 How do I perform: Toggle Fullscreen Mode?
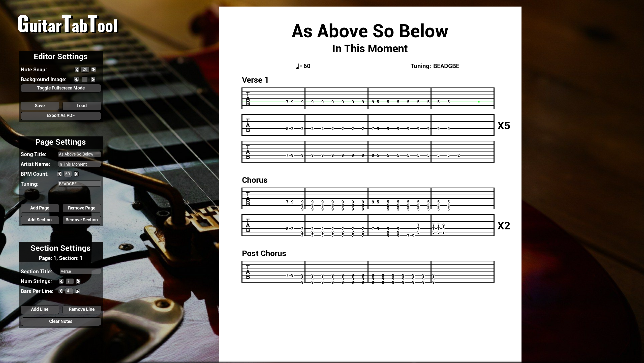click(60, 88)
